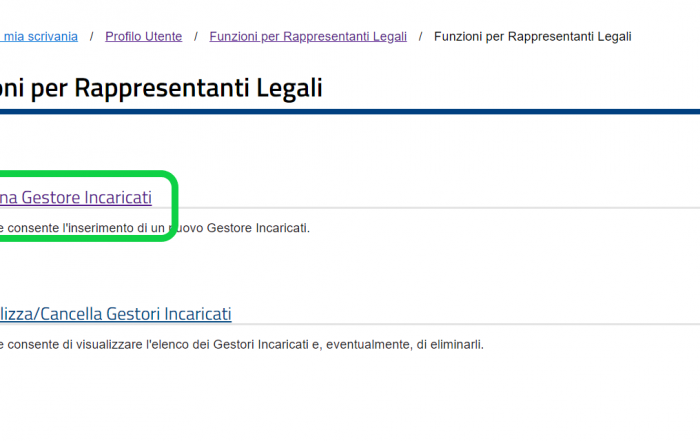The image size is (700, 441).
Task: Click the slash before the current breadcrumb label
Action: (420, 37)
